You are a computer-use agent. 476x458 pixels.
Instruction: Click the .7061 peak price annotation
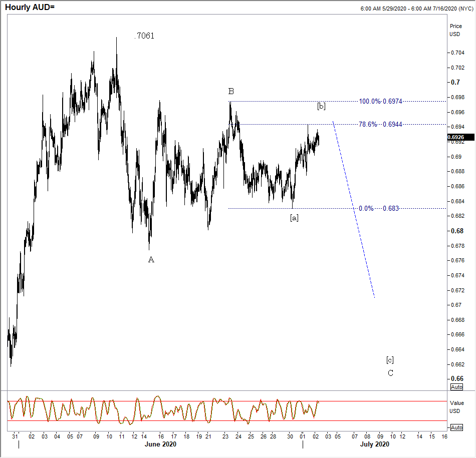point(144,36)
